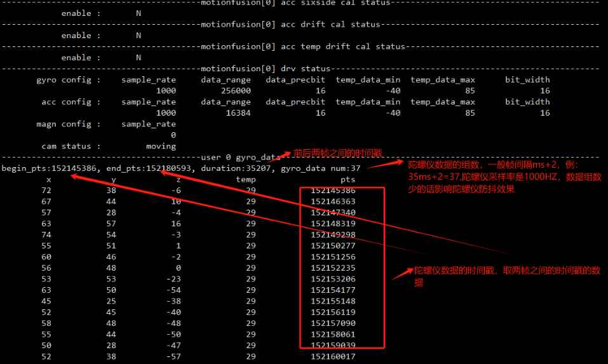Image resolution: width=608 pixels, height=364 pixels.
Task: Select the cam status moving text
Action: [161, 146]
